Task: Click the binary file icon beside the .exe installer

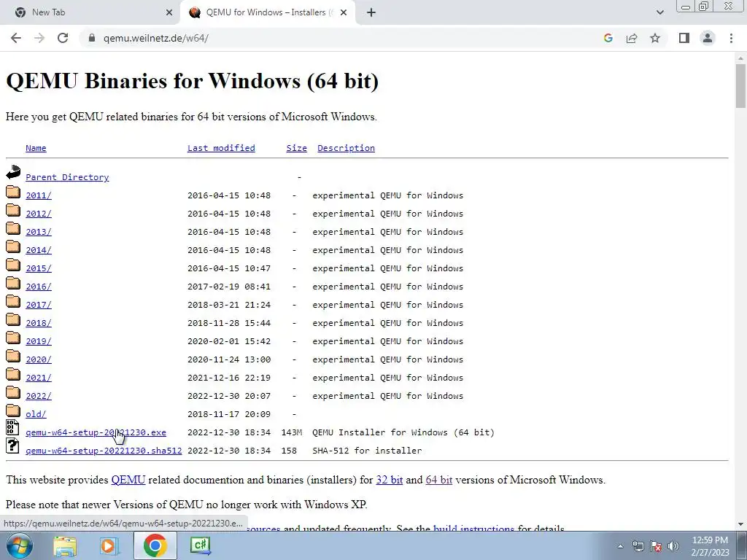Action: (12, 427)
